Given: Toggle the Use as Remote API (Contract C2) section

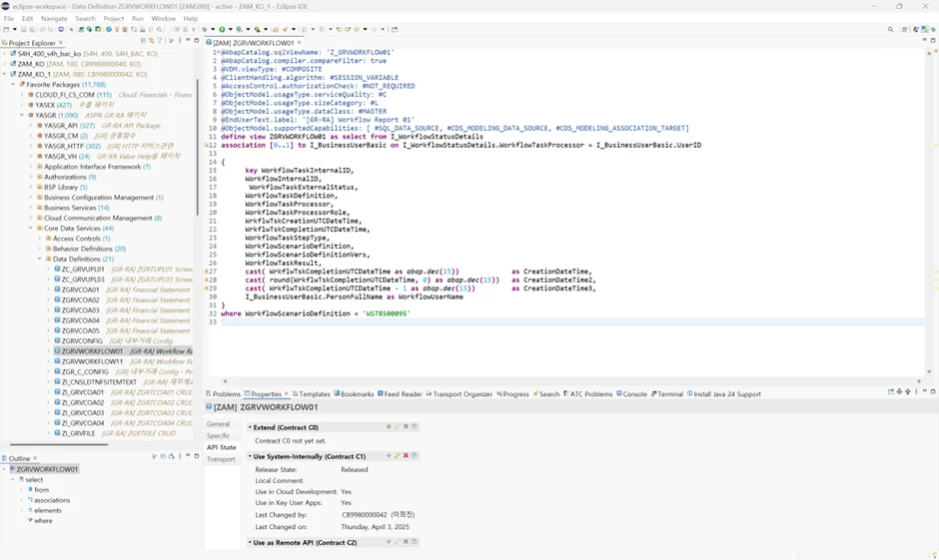Looking at the screenshot, I should 251,542.
